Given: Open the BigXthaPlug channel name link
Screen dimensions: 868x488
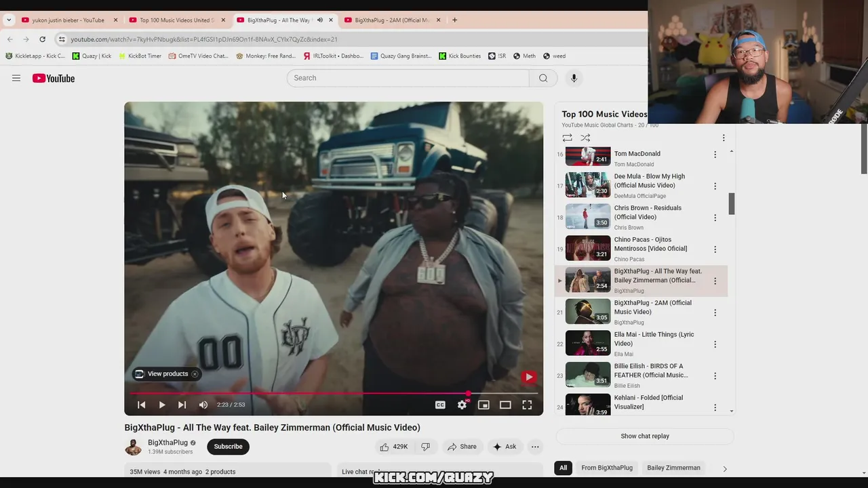Looking at the screenshot, I should [x=167, y=443].
